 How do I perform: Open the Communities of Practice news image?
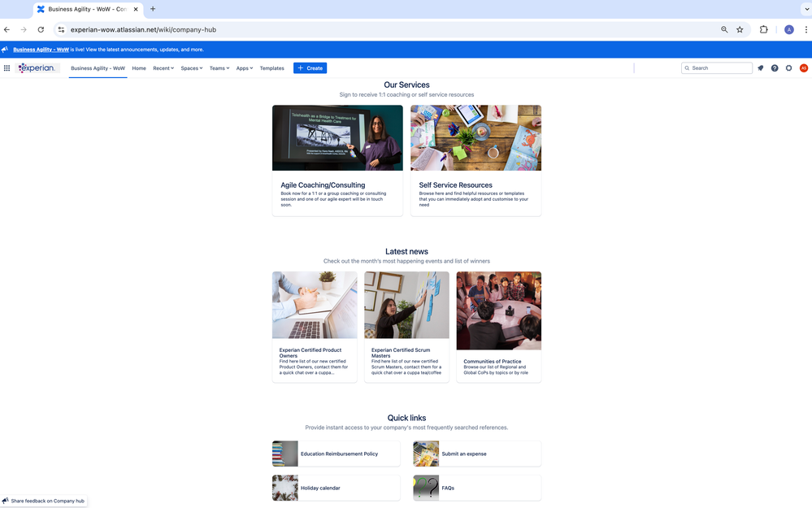(x=499, y=310)
